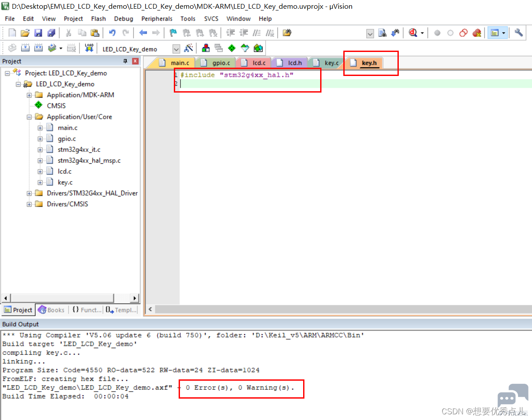Collapse the Application/User/Core folder
Image resolution: width=532 pixels, height=420 pixels.
coord(29,117)
